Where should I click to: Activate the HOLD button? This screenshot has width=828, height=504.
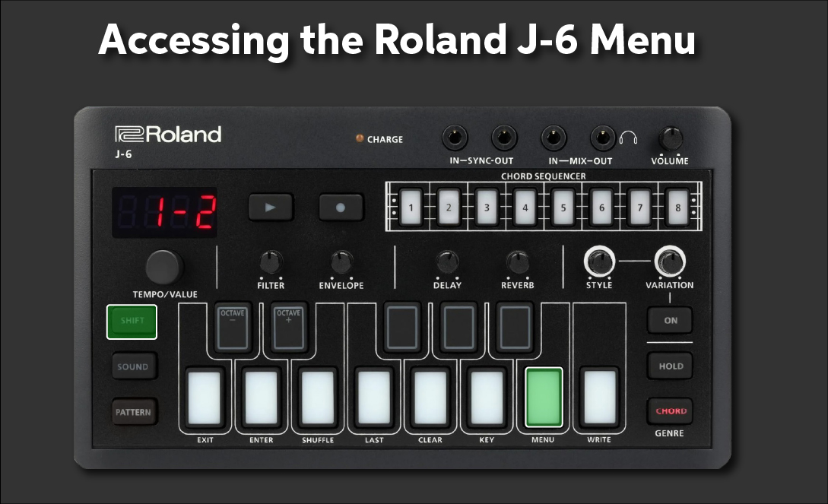669,366
